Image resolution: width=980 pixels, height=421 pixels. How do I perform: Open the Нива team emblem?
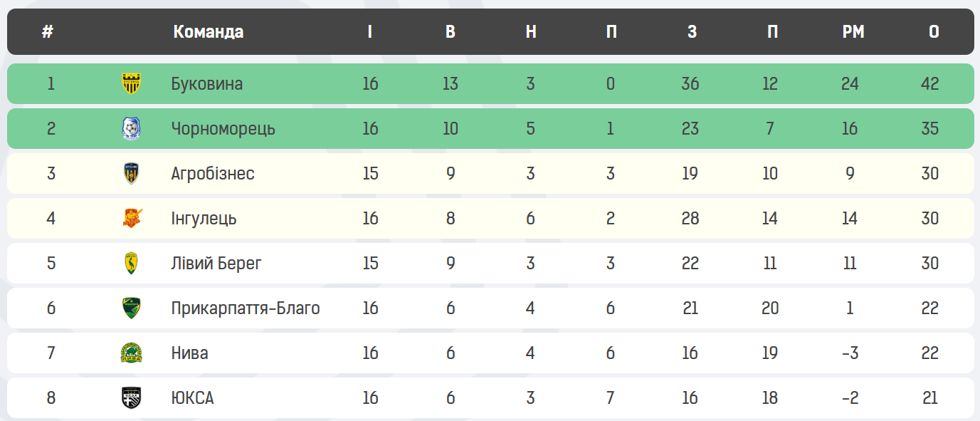click(131, 353)
